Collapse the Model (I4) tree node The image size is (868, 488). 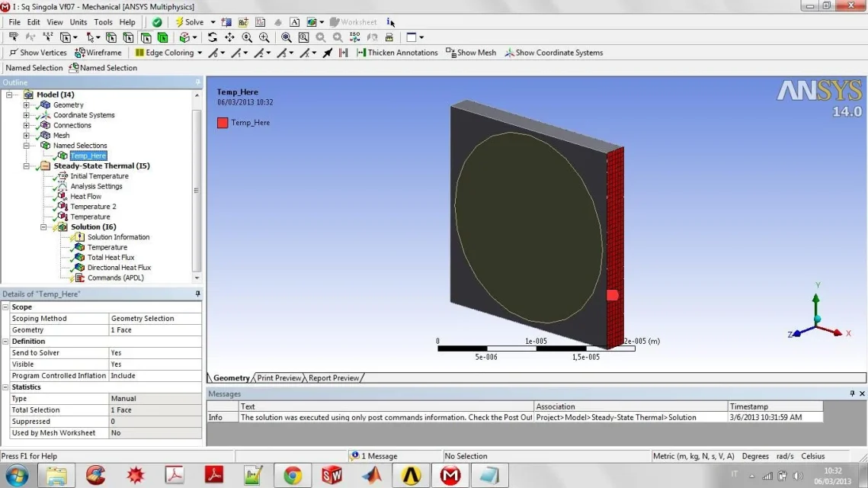[9, 95]
